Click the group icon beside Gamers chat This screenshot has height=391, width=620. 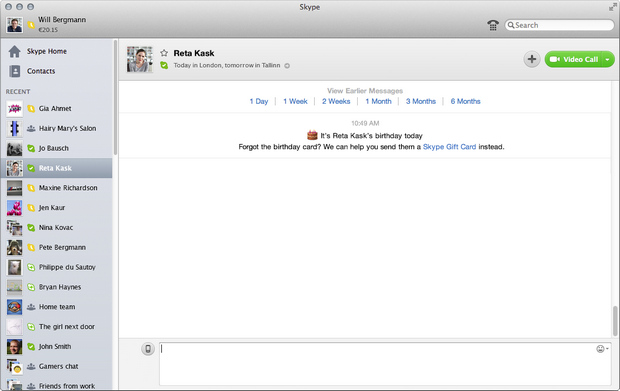31,366
